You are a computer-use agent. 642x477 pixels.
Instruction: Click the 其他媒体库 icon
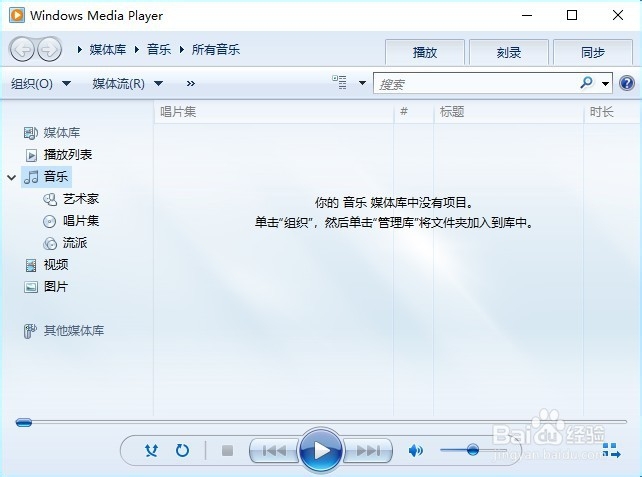30,331
